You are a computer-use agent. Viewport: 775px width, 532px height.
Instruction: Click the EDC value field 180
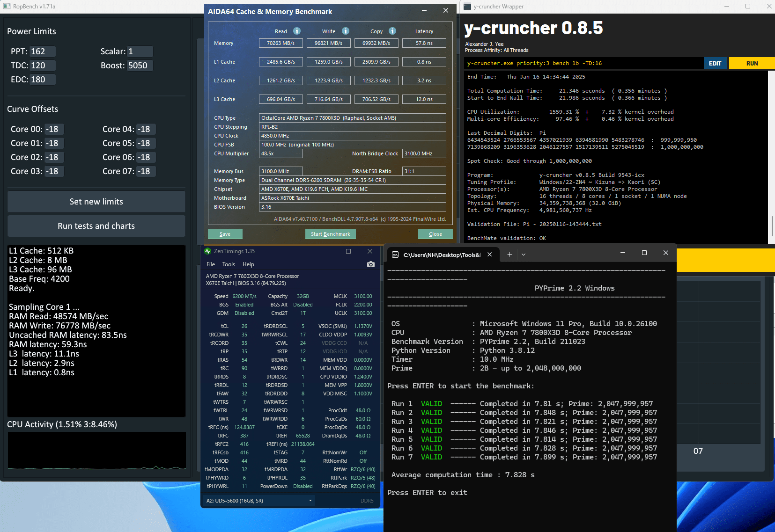[x=43, y=80]
